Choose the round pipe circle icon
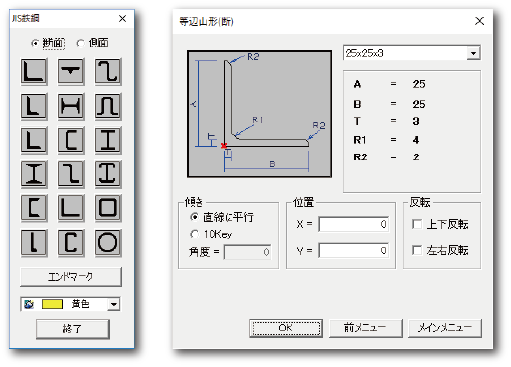Screen dimensions: 511x367 pos(108,243)
